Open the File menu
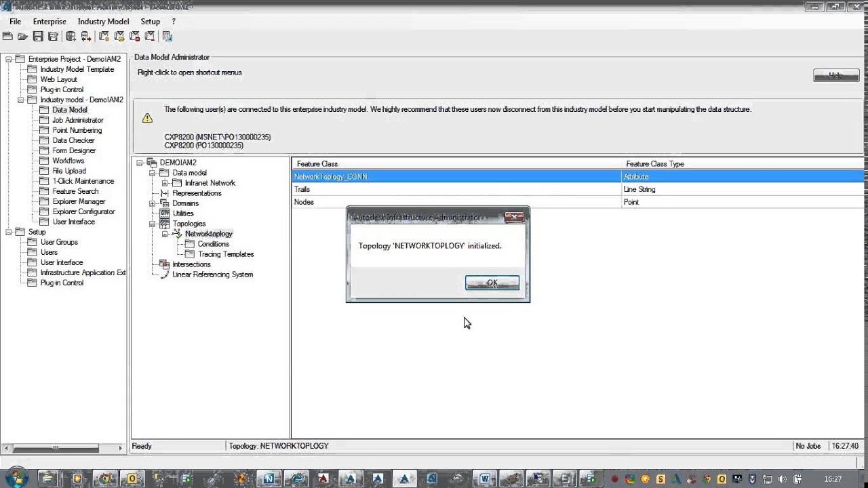Viewport: 868px width, 488px height. point(16,22)
